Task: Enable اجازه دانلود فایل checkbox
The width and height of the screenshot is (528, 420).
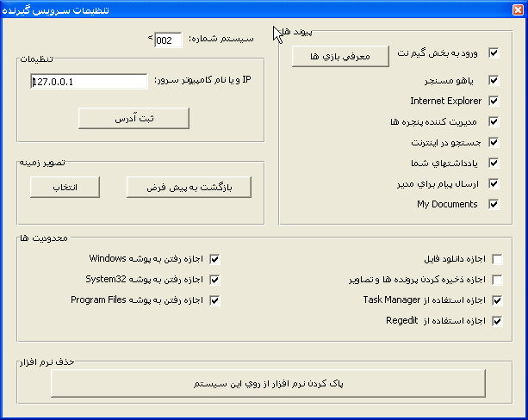Action: 497,259
